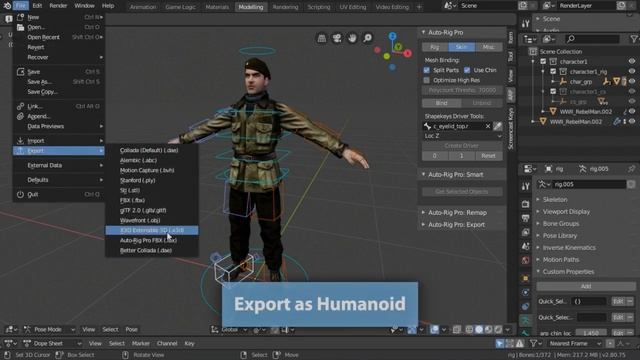Select the pan hand icon in viewport
The height and width of the screenshot is (360, 640).
click(x=352, y=38)
